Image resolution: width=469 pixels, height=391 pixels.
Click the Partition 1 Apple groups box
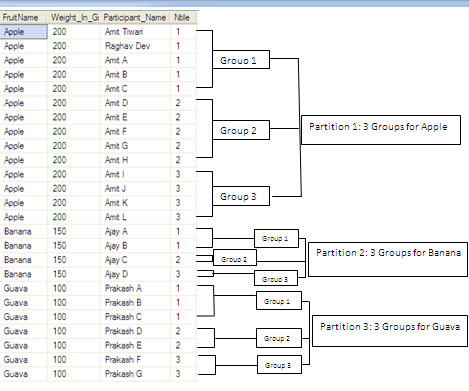point(381,130)
